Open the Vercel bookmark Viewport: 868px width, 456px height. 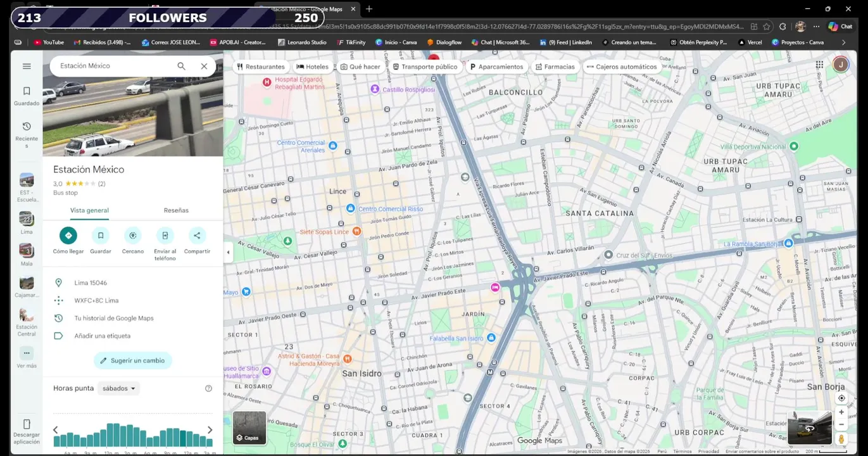750,42
